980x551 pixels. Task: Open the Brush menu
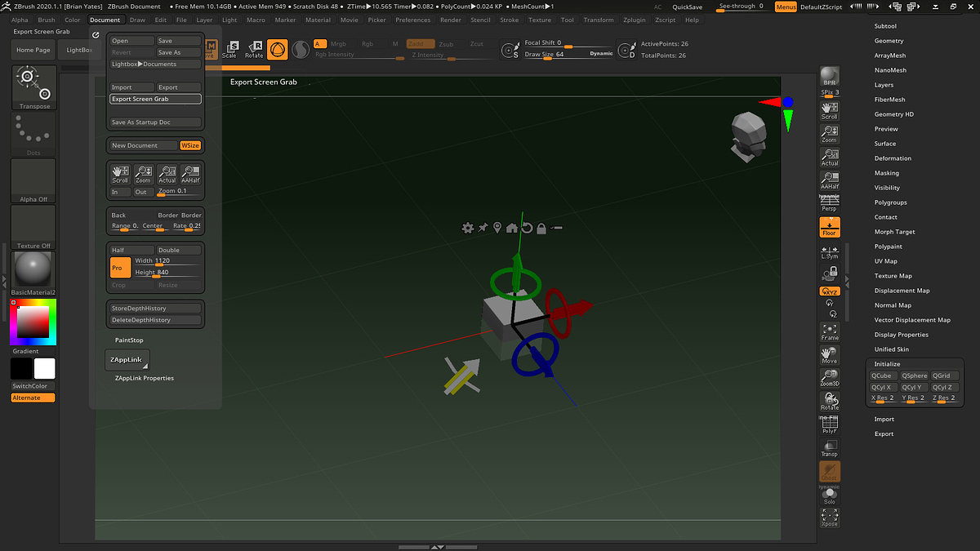click(47, 20)
